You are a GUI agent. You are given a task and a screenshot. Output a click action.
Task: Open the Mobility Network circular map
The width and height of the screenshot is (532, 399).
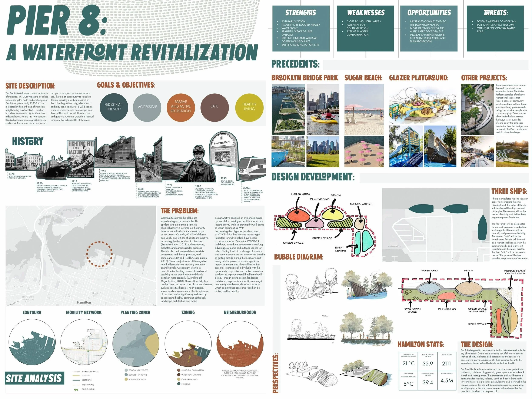coord(84,342)
